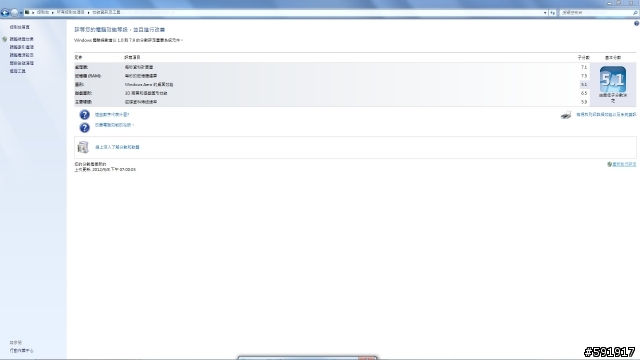
Task: Open the tips for improving computer performance link
Action: click(x=115, y=125)
